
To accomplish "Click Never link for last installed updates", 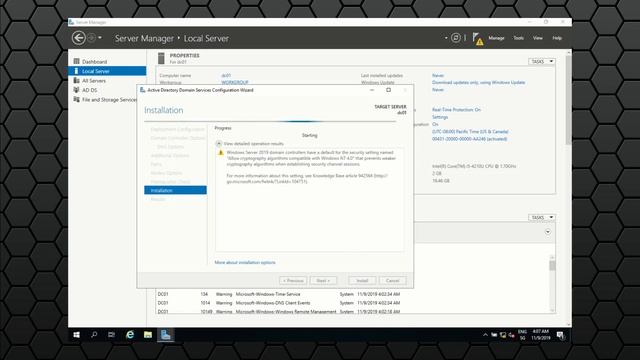I will coord(438,76).
